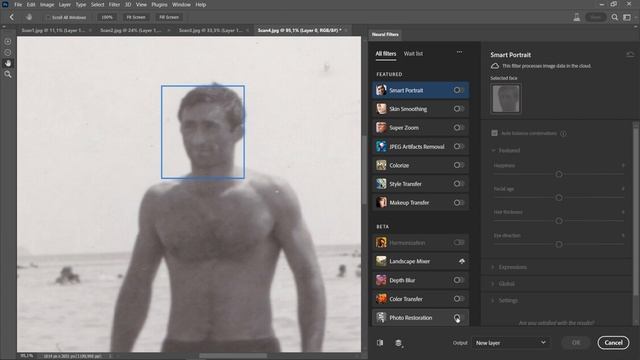Turn on the Photo Restoration filter switch
The height and width of the screenshot is (360, 640).
click(459, 318)
